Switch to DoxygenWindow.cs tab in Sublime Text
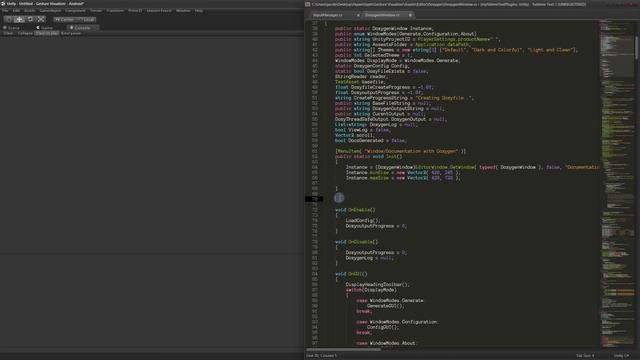Screen dimensions: 640x360 (382, 15)
